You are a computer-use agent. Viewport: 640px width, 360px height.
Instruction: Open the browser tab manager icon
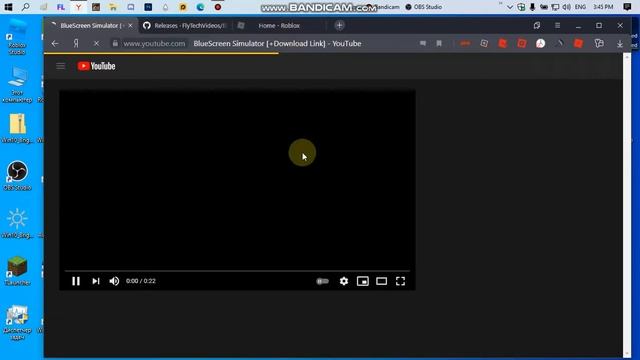pyautogui.click(x=537, y=25)
